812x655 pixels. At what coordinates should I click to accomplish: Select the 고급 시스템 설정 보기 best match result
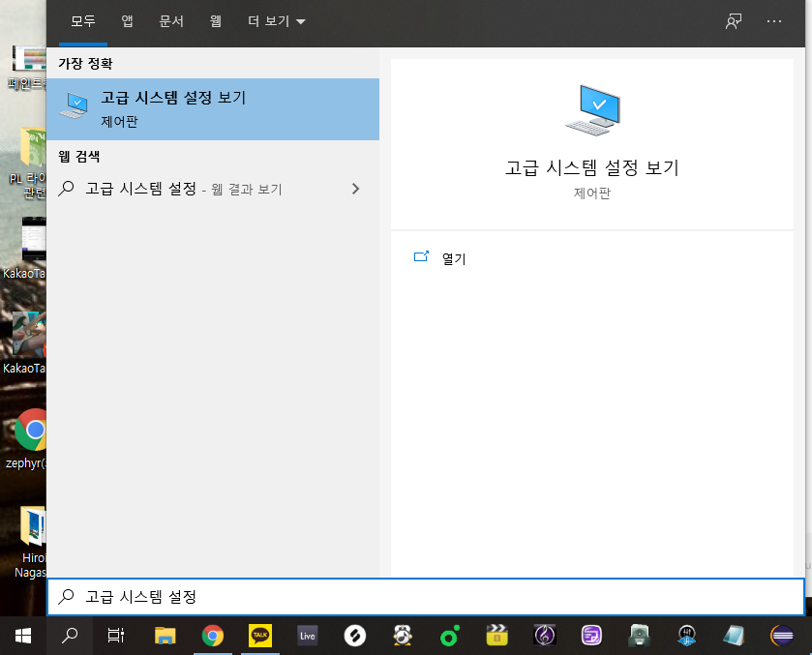(x=213, y=109)
